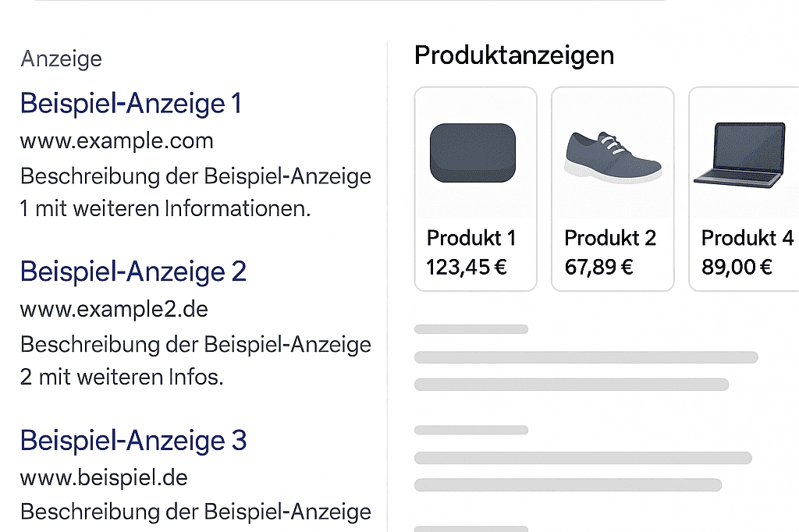Screen dimensions: 799x532
Task: Click the description text of Beispiel-Anzeige 2
Action: click(195, 360)
